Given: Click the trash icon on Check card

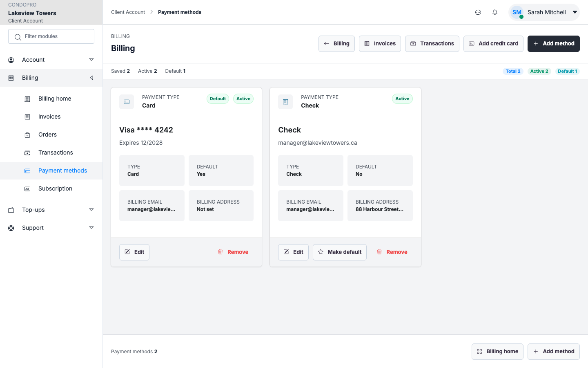Looking at the screenshot, I should click(x=379, y=252).
